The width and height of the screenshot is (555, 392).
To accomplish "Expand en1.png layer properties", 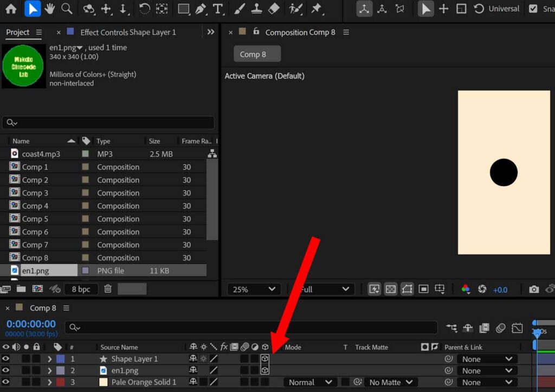I will point(49,370).
